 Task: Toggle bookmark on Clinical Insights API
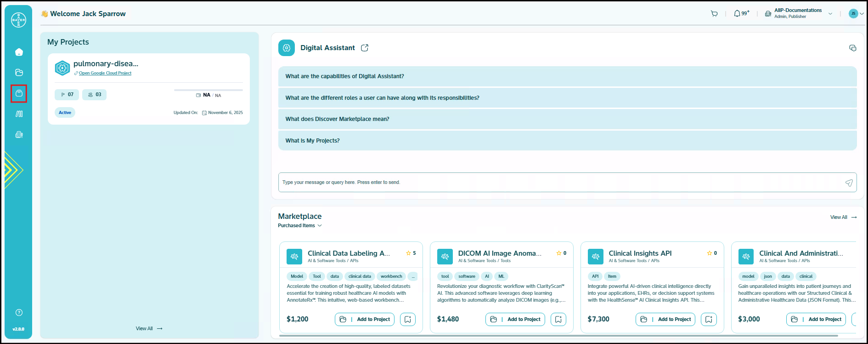coord(709,319)
